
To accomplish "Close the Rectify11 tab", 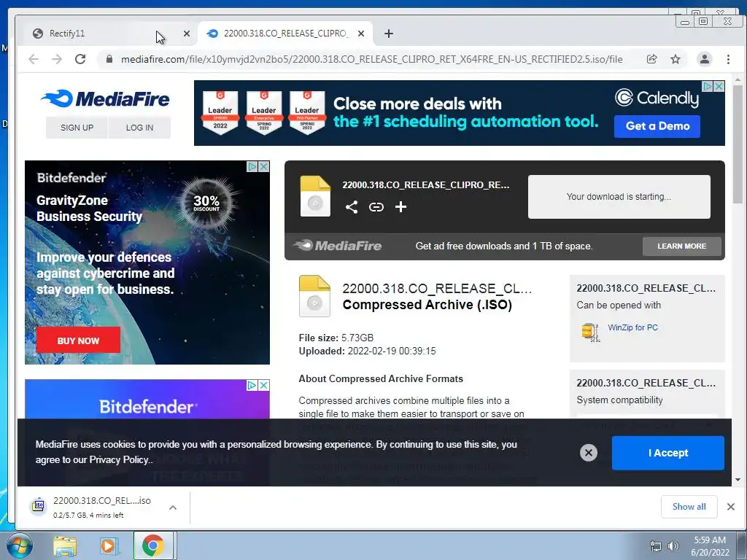I will [187, 34].
